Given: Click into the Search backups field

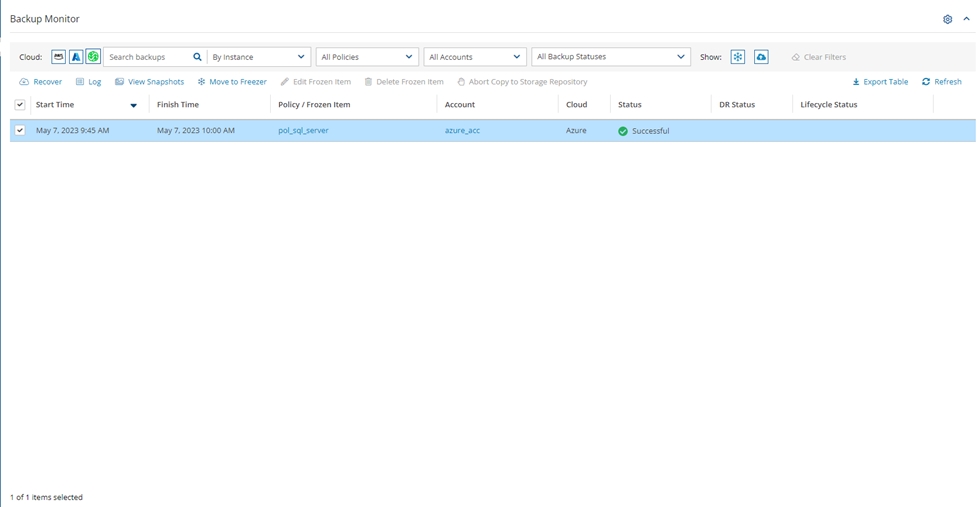Looking at the screenshot, I should click(x=148, y=57).
